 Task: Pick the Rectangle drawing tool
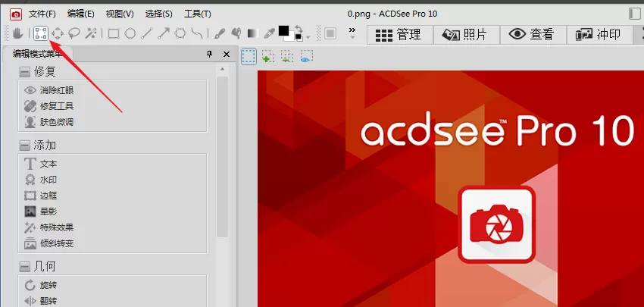point(114,33)
